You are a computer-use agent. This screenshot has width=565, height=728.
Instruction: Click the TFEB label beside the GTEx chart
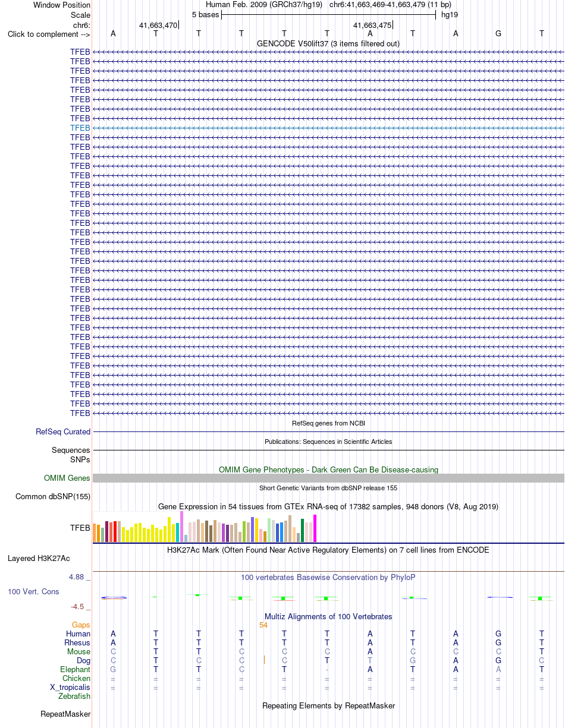(80, 528)
